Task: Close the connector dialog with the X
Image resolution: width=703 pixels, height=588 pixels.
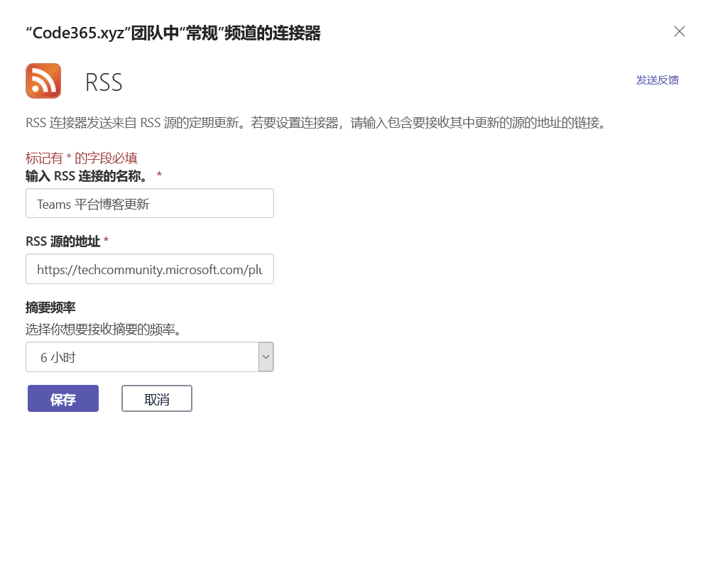Action: coord(679,31)
